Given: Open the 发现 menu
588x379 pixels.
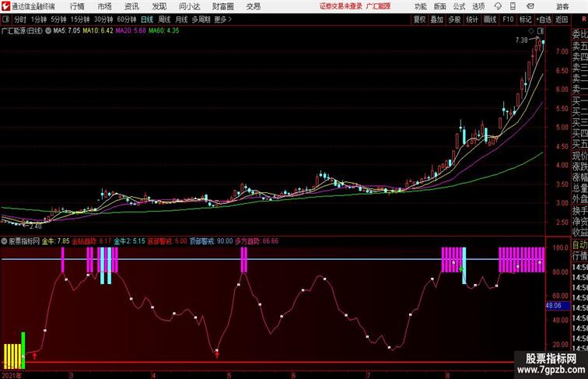Looking at the screenshot, I should (159, 6).
